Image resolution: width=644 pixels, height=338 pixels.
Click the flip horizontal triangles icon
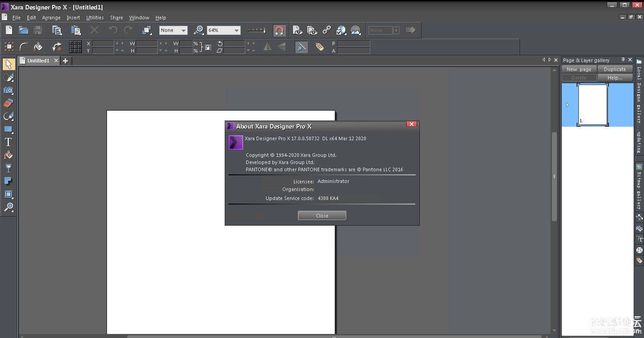(x=267, y=46)
